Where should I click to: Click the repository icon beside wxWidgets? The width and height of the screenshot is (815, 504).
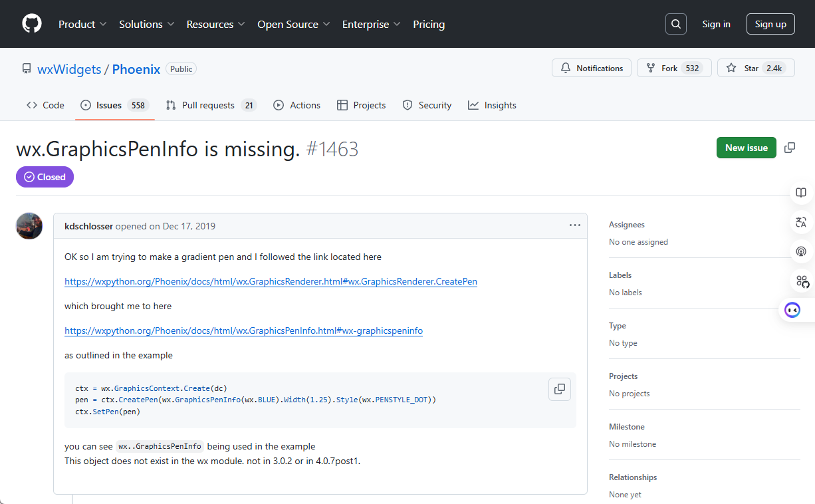tap(27, 68)
